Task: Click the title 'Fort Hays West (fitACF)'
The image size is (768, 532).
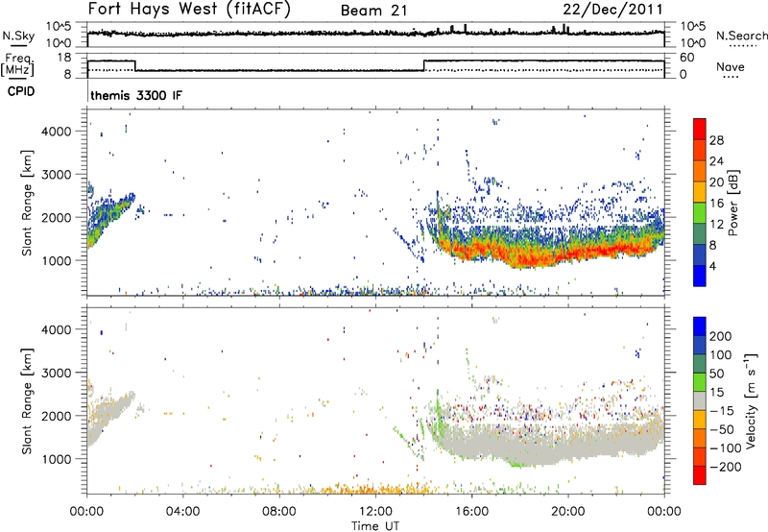Action: point(189,9)
